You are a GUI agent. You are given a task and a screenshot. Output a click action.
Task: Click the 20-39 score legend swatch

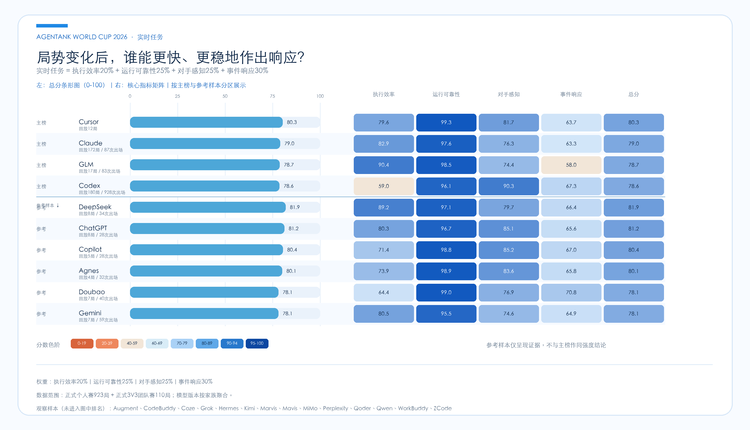pos(107,343)
